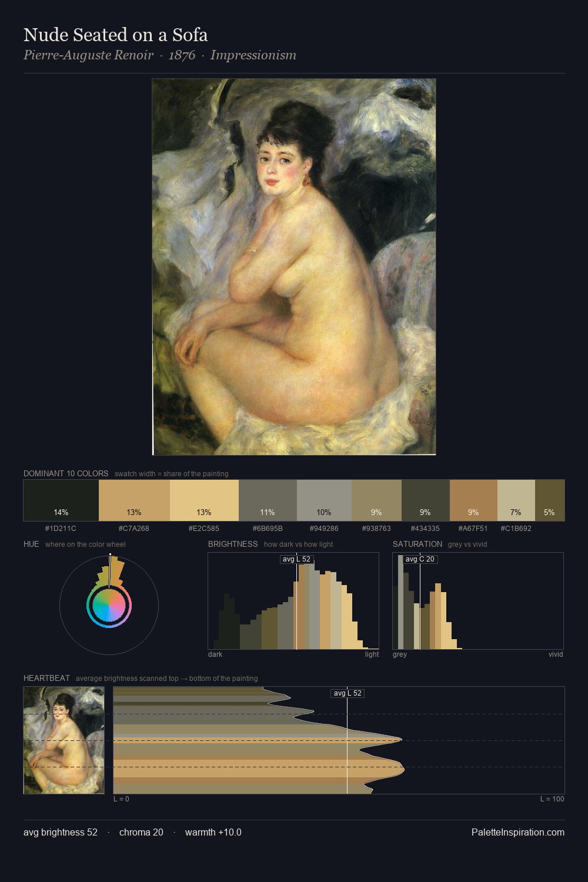Click hex code text #6B695B
This screenshot has width=588, height=882.
tap(268, 529)
